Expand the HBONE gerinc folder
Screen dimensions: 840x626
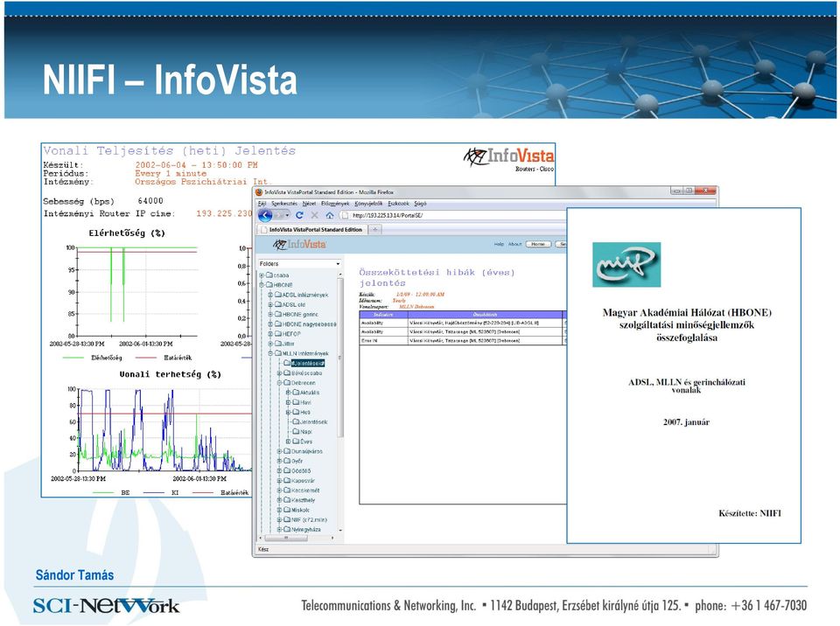click(x=270, y=315)
